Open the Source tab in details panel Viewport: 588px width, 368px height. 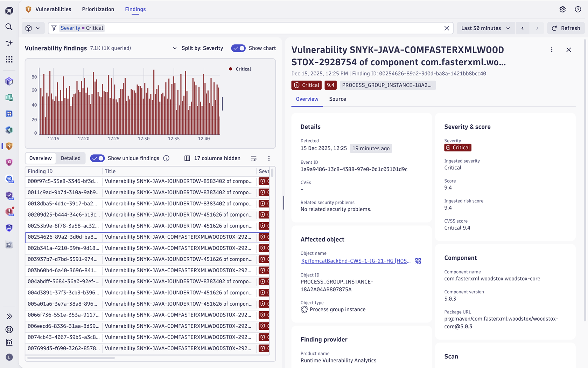(337, 99)
